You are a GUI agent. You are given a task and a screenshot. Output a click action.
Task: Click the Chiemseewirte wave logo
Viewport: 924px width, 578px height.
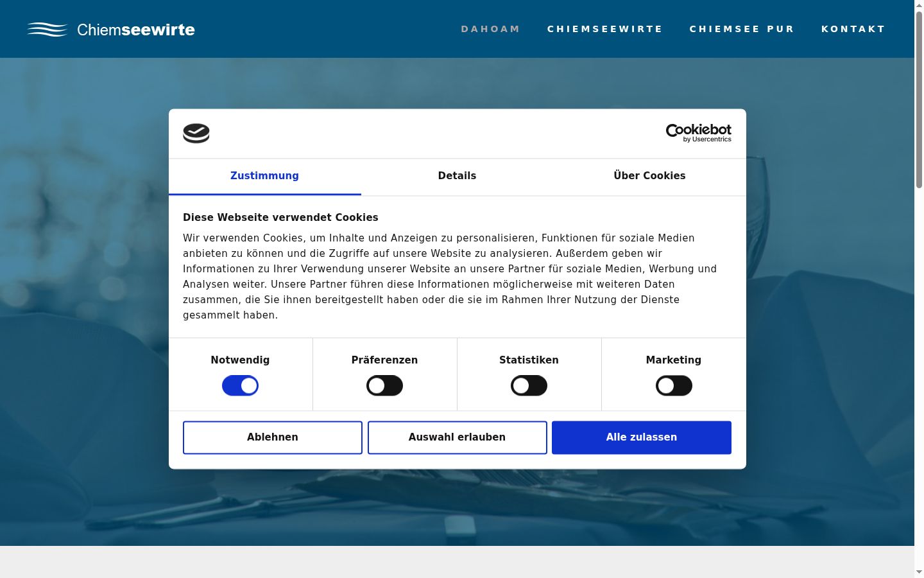(x=47, y=30)
